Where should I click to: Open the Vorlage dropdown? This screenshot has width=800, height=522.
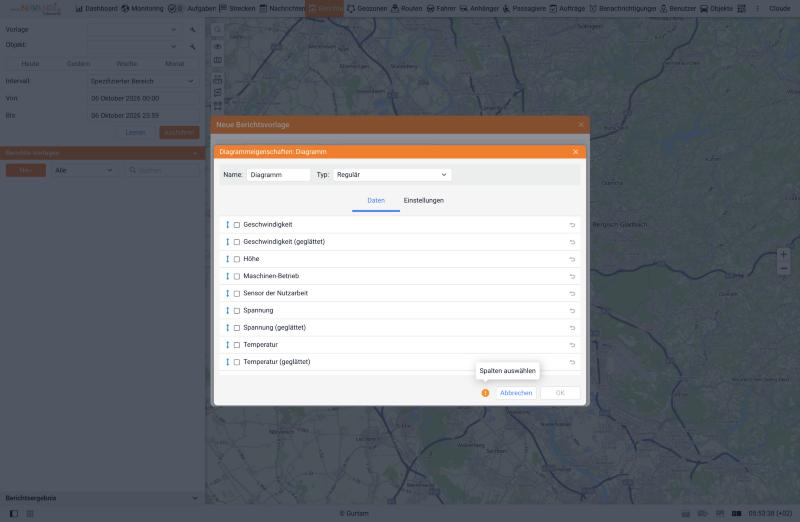pos(133,30)
